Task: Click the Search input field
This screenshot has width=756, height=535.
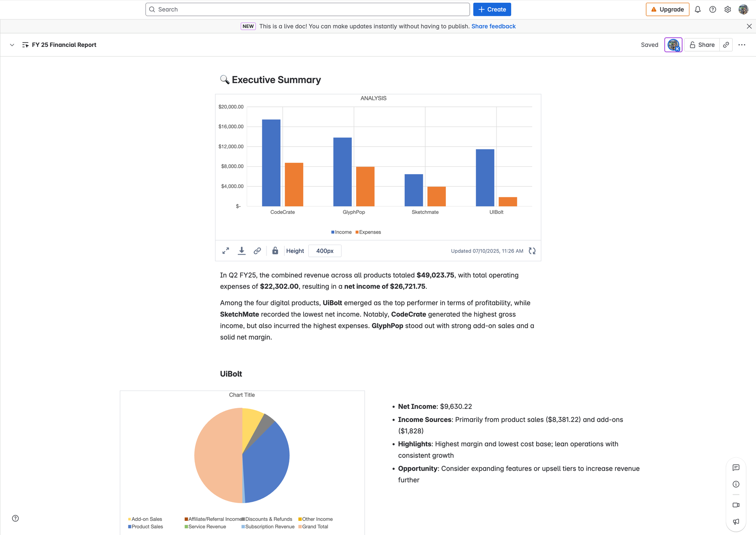Action: point(307,9)
